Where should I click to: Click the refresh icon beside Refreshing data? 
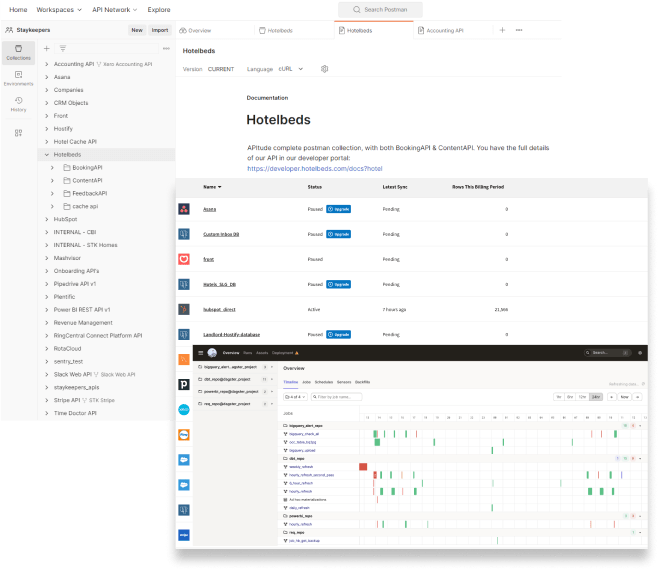(643, 384)
